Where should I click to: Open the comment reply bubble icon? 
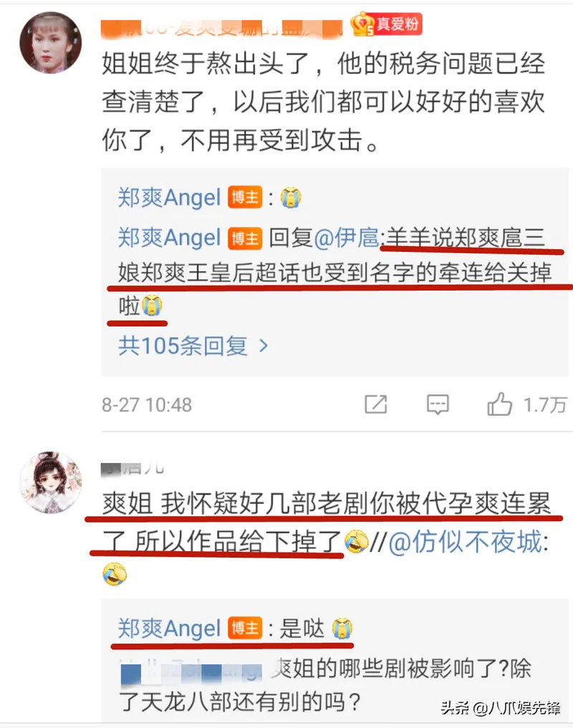pyautogui.click(x=438, y=404)
